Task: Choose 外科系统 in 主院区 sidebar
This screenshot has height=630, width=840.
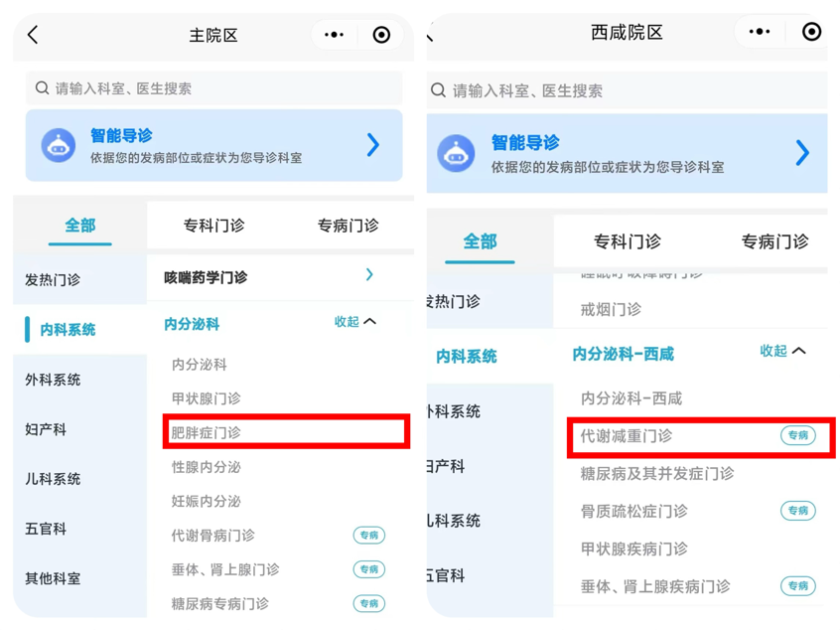Action: (53, 380)
